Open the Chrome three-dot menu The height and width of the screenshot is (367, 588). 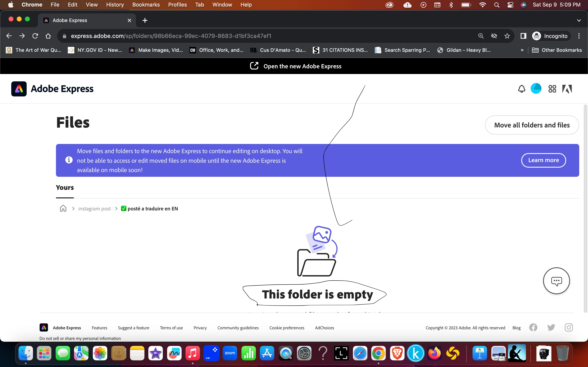click(x=579, y=36)
